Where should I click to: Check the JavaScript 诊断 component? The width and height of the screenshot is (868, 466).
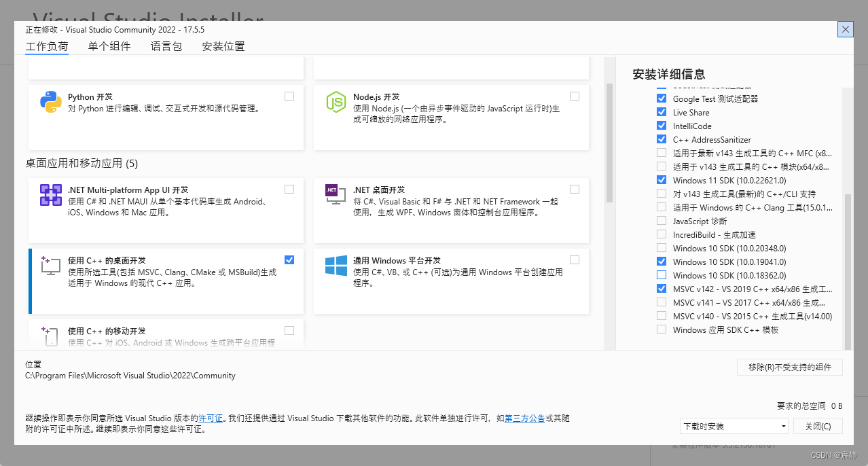[662, 221]
